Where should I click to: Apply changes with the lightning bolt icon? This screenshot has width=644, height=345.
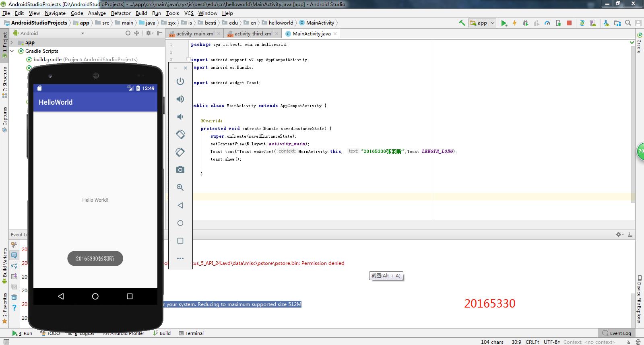click(514, 23)
